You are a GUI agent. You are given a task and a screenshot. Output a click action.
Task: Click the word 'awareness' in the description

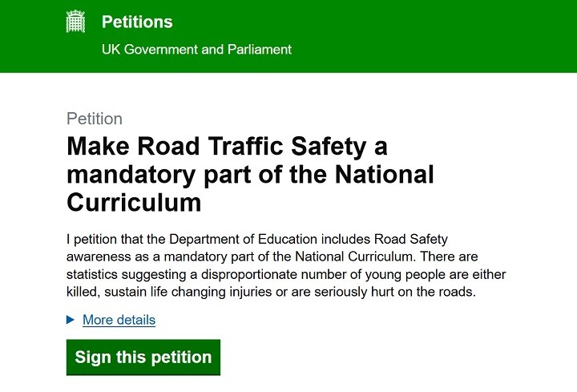point(99,257)
